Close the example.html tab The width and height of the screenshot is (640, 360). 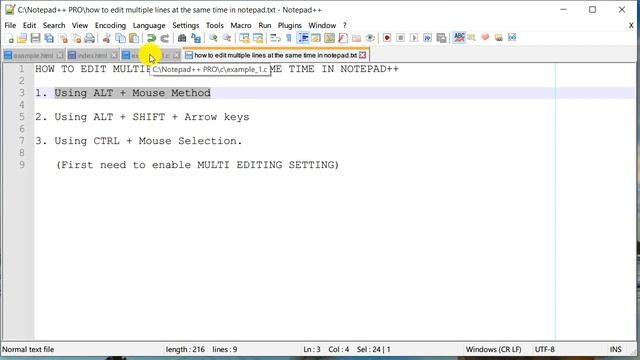tap(60, 55)
